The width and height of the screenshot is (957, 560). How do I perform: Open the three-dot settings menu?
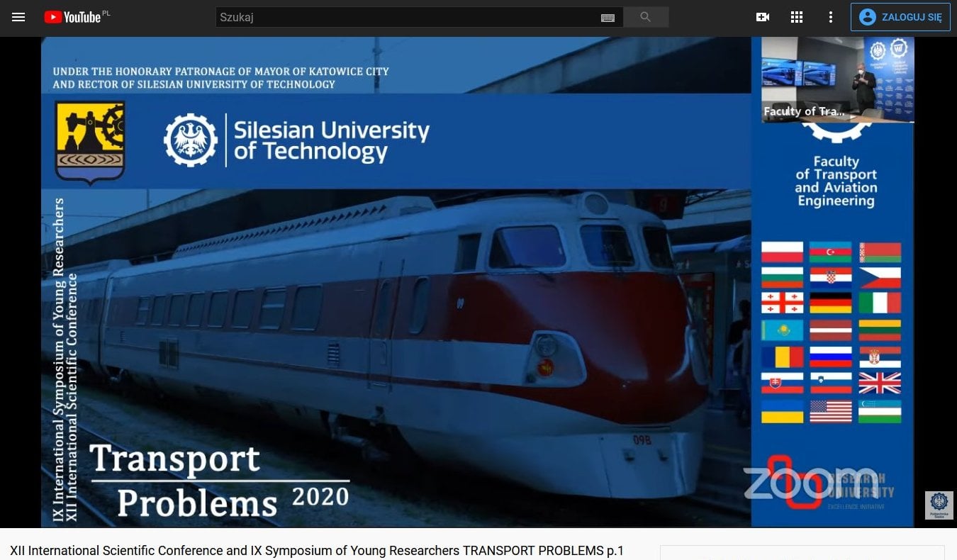click(x=831, y=17)
